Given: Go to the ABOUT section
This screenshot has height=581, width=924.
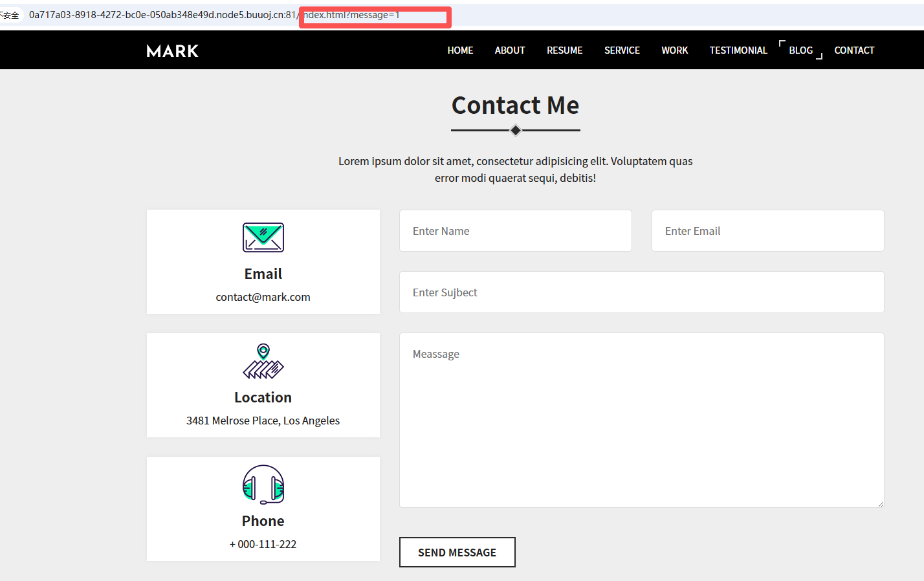Looking at the screenshot, I should tap(510, 50).
